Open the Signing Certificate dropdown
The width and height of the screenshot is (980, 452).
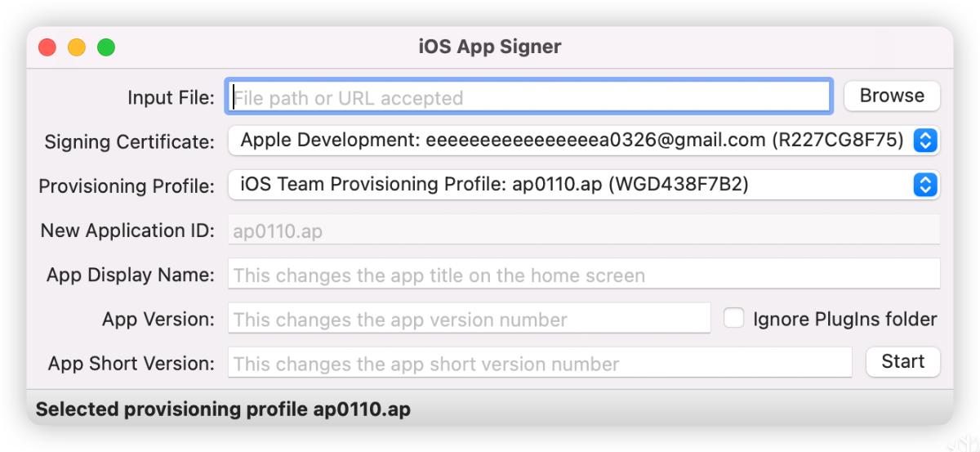tap(584, 141)
